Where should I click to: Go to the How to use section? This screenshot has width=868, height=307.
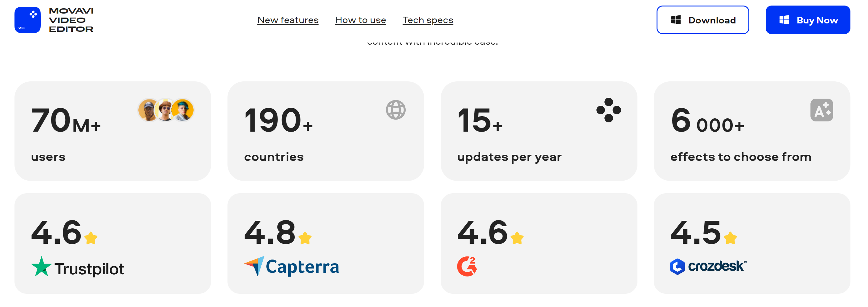(360, 20)
